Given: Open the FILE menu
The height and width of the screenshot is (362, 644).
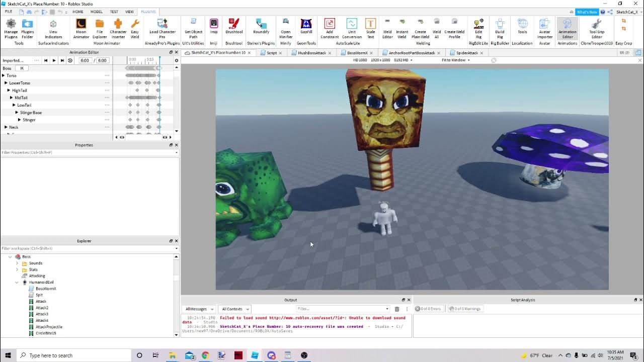Looking at the screenshot, I should 9,12.
